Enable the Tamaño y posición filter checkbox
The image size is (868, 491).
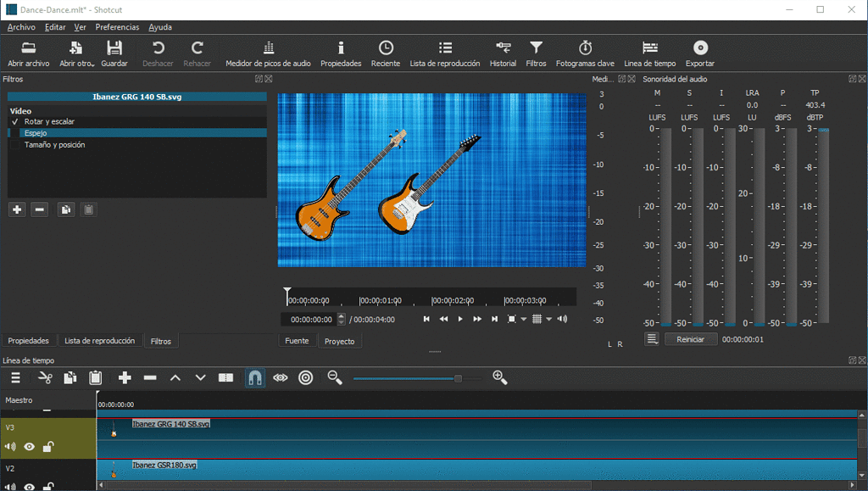click(x=15, y=145)
